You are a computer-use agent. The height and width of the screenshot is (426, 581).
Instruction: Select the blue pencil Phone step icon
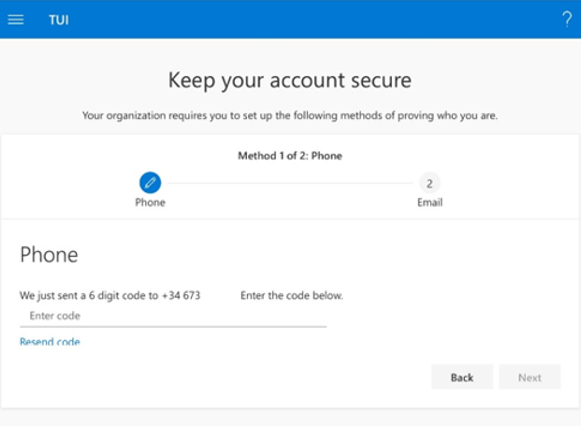[150, 183]
